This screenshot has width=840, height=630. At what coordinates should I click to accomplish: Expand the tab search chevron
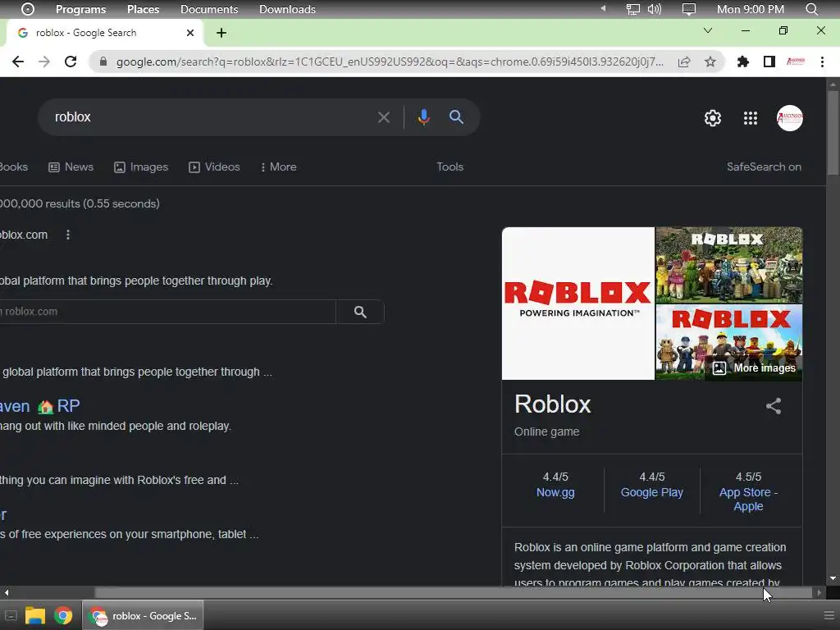(x=708, y=30)
